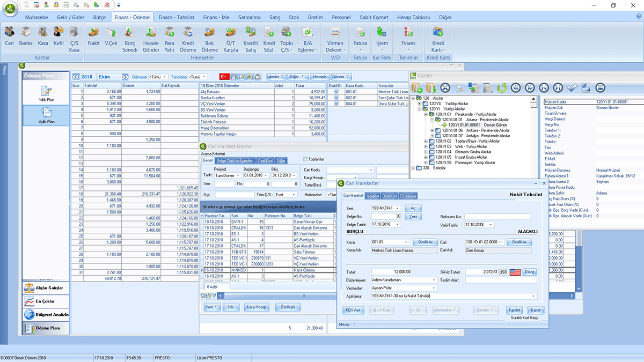Open the Düzenleyen Adem Karaduman dropdown

point(434,280)
